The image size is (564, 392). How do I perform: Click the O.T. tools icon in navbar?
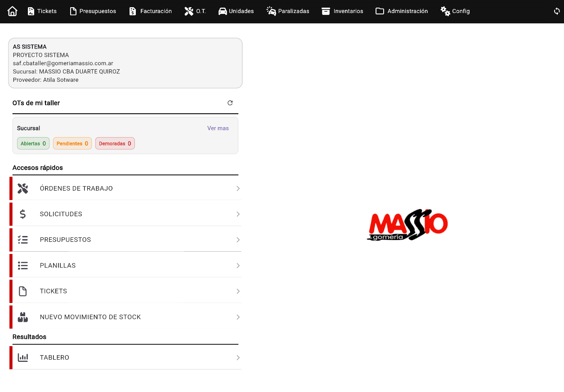click(189, 11)
